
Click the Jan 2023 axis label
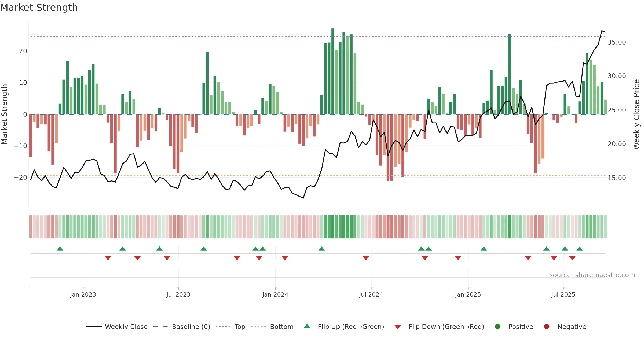(x=83, y=294)
